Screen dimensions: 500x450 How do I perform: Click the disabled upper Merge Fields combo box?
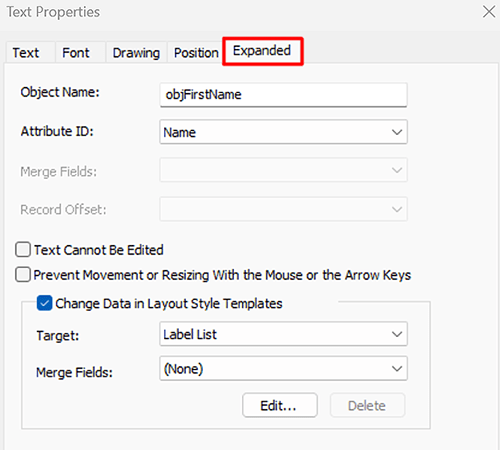[x=283, y=170]
